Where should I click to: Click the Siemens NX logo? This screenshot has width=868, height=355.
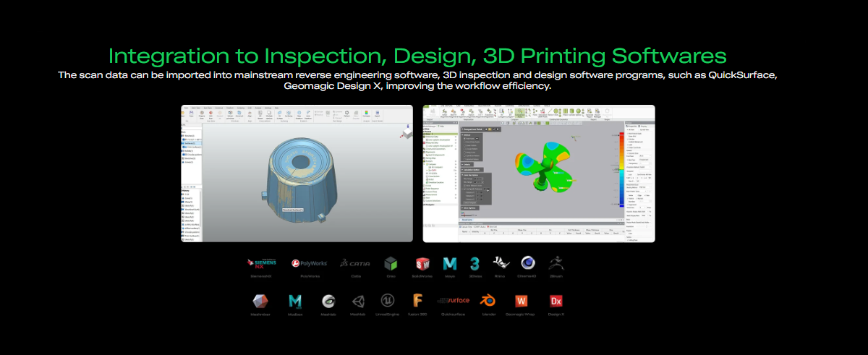(x=261, y=263)
